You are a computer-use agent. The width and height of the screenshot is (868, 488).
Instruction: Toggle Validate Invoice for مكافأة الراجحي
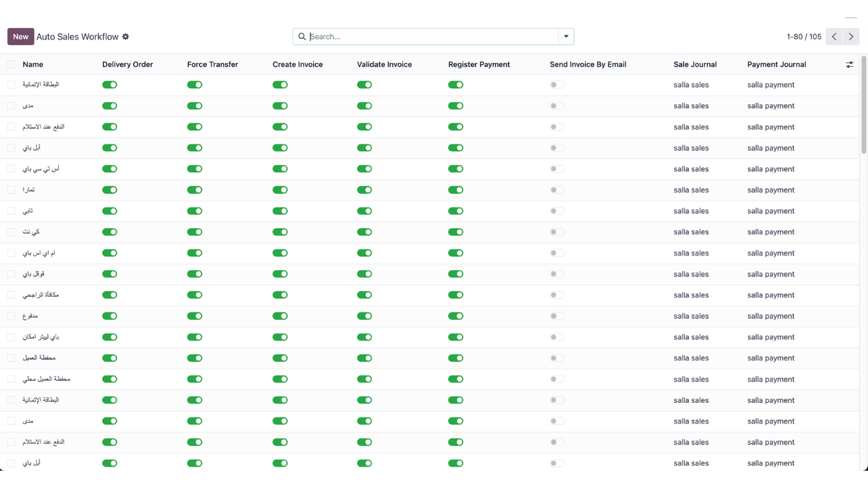click(364, 295)
